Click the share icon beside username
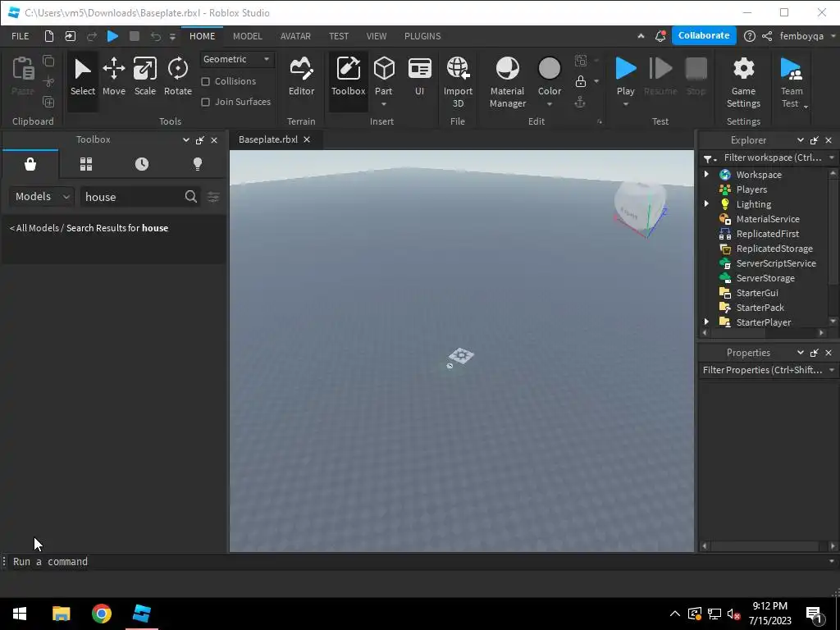 tap(767, 36)
